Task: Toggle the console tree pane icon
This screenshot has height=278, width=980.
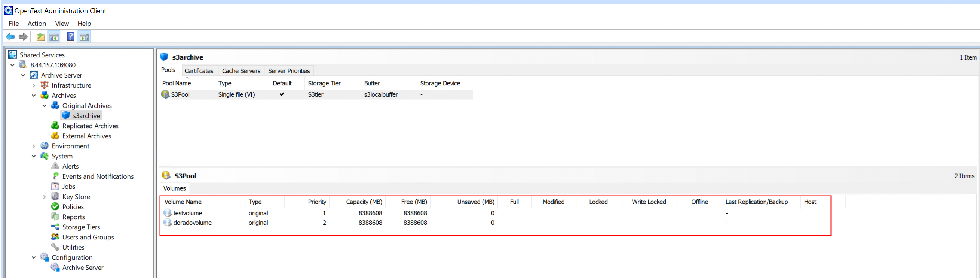Action: [x=54, y=37]
